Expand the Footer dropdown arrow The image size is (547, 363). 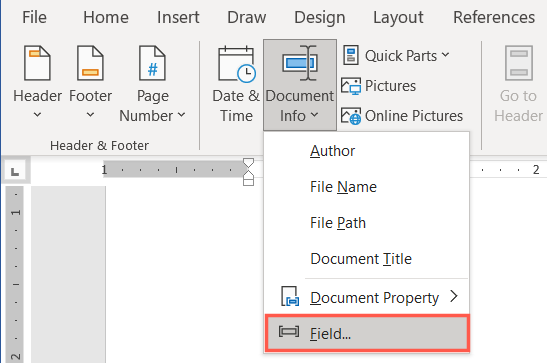click(x=90, y=114)
